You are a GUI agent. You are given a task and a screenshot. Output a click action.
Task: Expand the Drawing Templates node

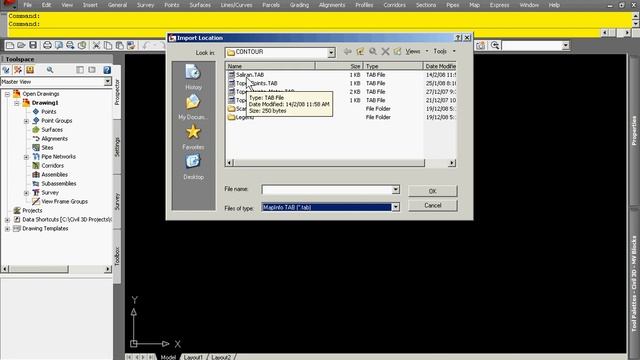point(7,229)
